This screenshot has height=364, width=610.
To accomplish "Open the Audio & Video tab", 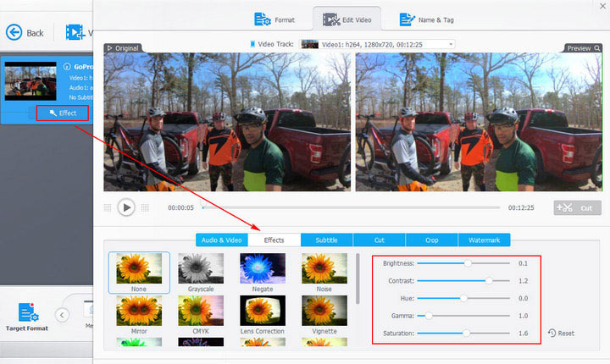I will click(x=222, y=240).
